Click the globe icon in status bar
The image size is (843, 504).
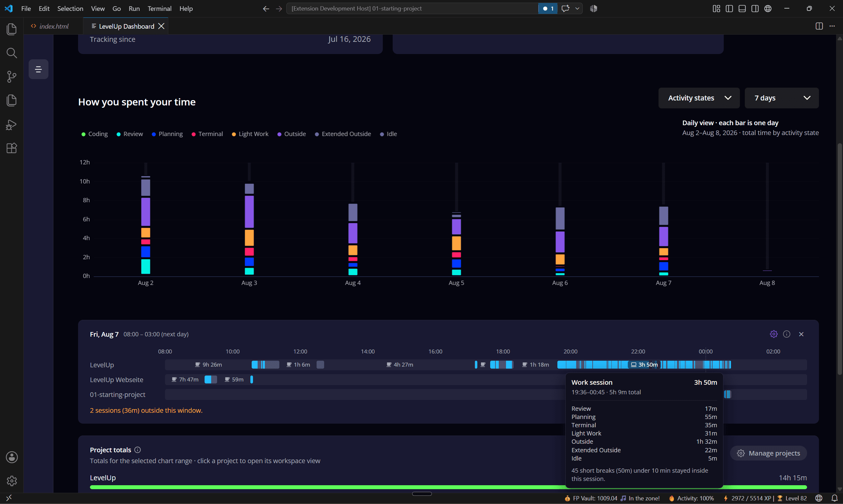(x=819, y=498)
